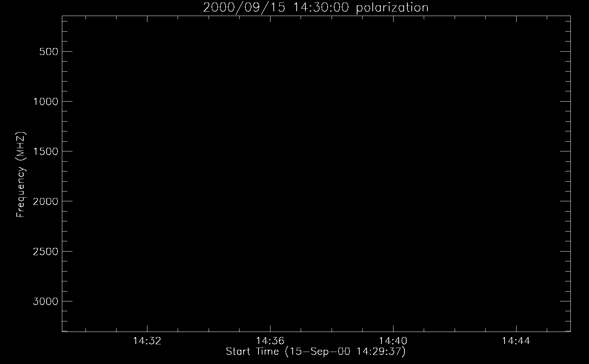The height and width of the screenshot is (364, 589).
Task: Click the "Start Time (15-Sep-00 14:29:37)" label
Action: click(316, 352)
